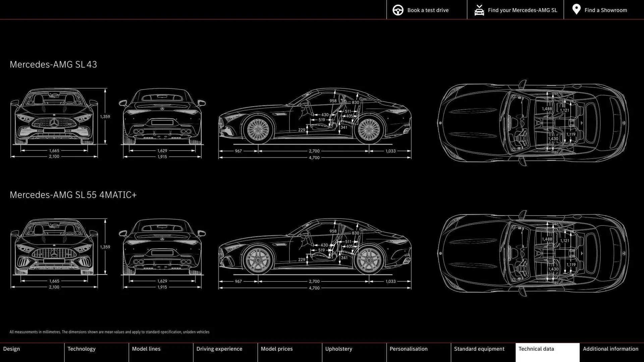Switch to the Upholstery tab
Viewport: 644px width, 362px height.
point(339,349)
